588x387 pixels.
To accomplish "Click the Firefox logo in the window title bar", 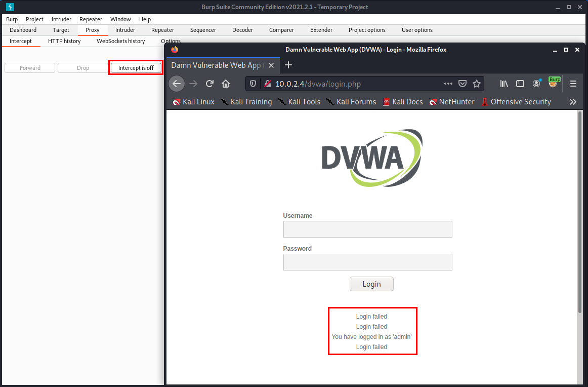I will [x=175, y=50].
